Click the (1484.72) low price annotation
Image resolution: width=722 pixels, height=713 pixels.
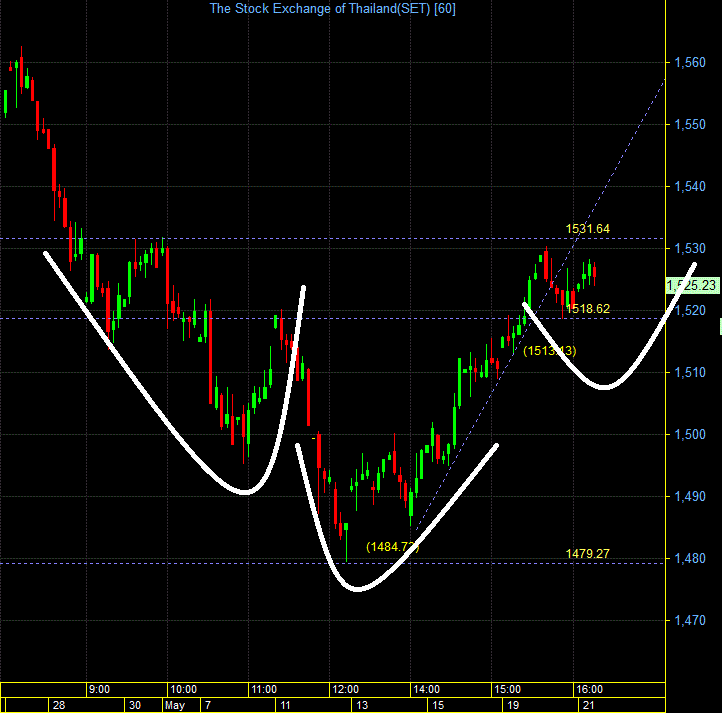tap(393, 547)
